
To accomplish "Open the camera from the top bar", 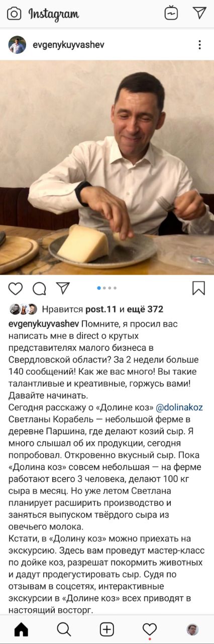I will (x=14, y=14).
